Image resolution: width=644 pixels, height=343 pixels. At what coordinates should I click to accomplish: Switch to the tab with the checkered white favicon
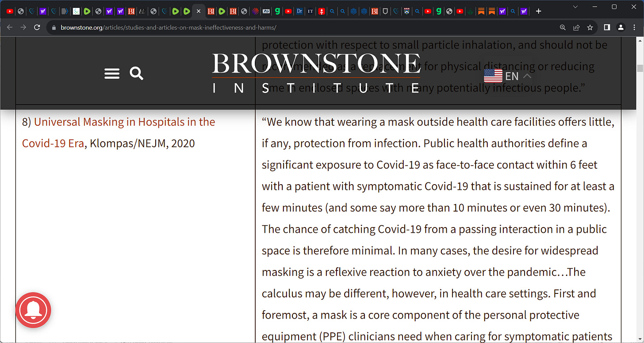77,11
